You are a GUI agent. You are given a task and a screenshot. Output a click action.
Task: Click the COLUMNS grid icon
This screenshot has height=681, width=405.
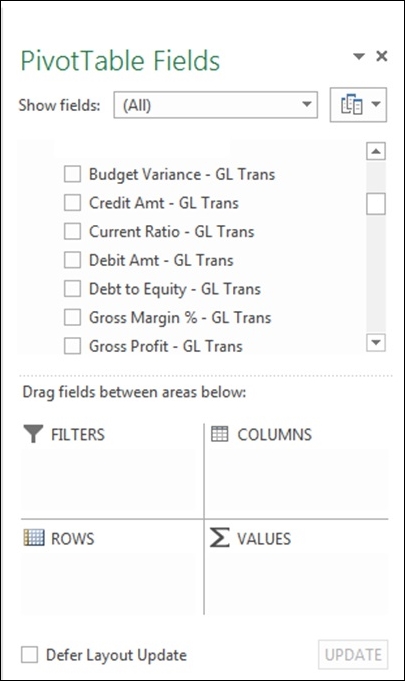point(219,434)
